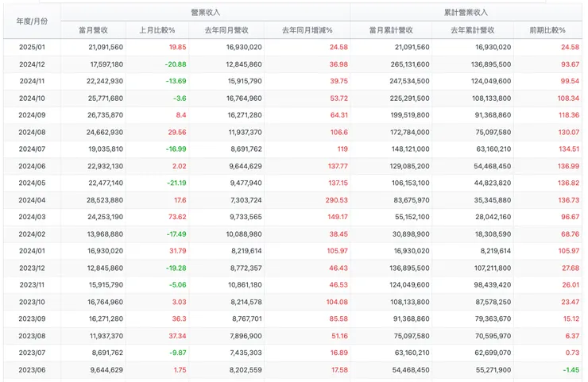The width and height of the screenshot is (588, 382).
Task: Click the -13.69 month-over-month percentage
Action: (x=176, y=81)
